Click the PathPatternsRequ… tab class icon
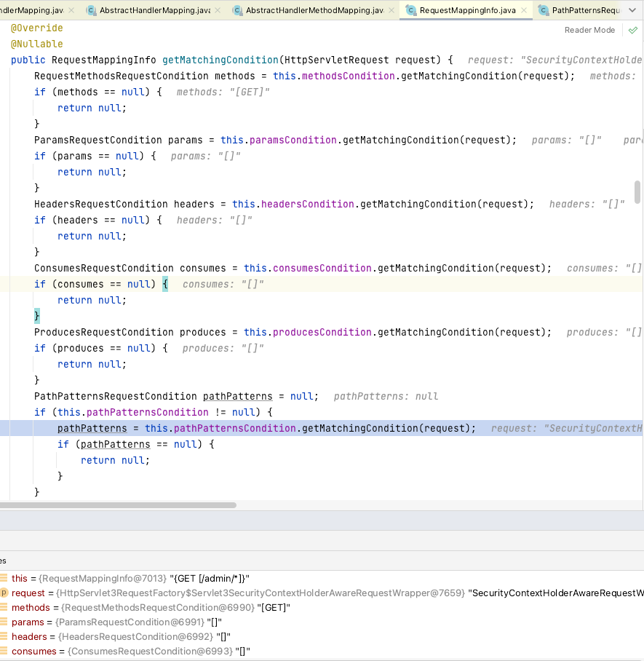This screenshot has width=644, height=661. pyautogui.click(x=544, y=10)
